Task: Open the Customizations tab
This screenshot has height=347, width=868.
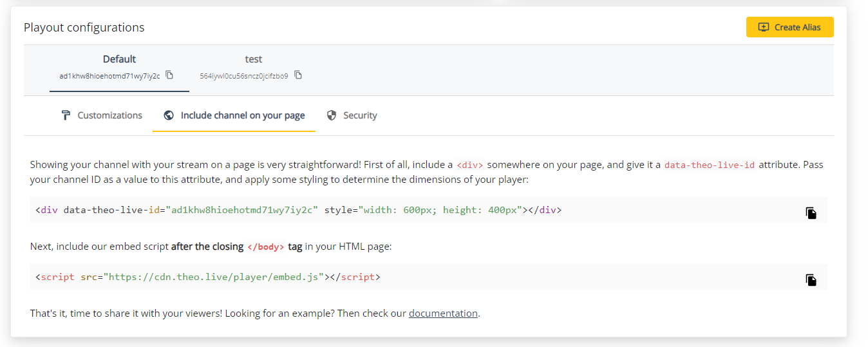Action: point(109,115)
